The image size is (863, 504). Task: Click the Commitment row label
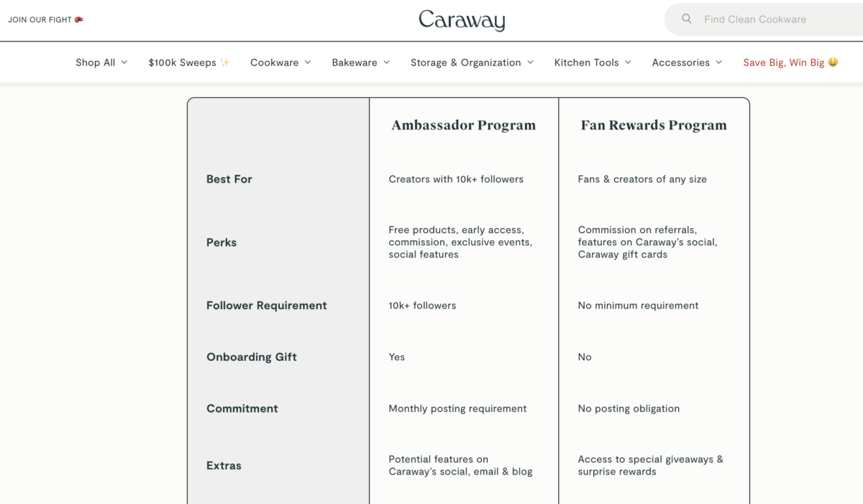[x=242, y=408]
